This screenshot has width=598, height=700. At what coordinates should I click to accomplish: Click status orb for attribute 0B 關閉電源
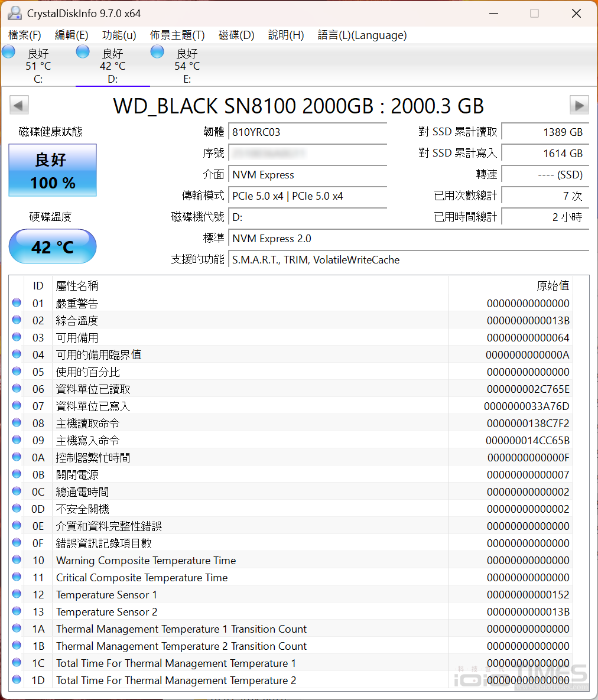click(17, 474)
